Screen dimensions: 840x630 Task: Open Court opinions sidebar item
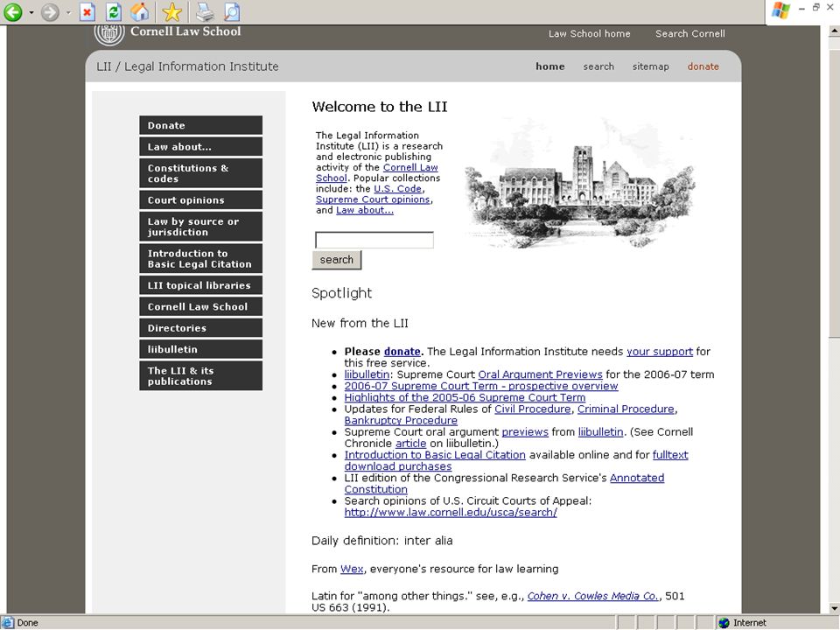coord(201,199)
